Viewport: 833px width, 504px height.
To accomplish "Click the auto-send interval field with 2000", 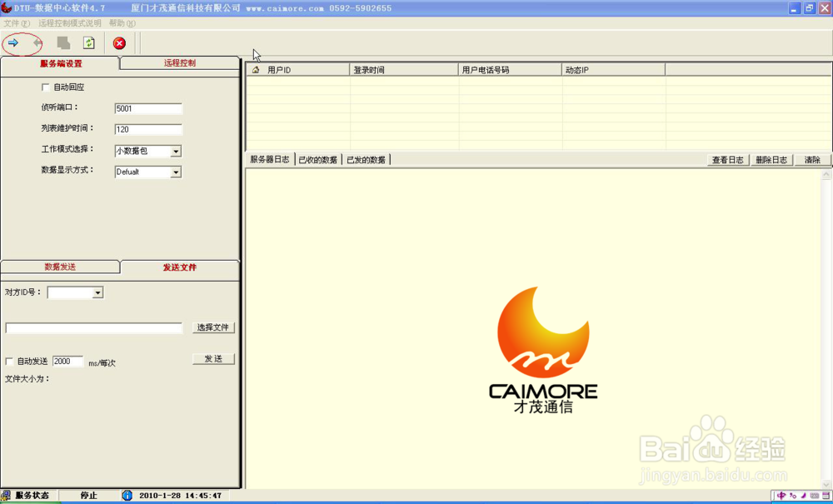I will point(68,362).
